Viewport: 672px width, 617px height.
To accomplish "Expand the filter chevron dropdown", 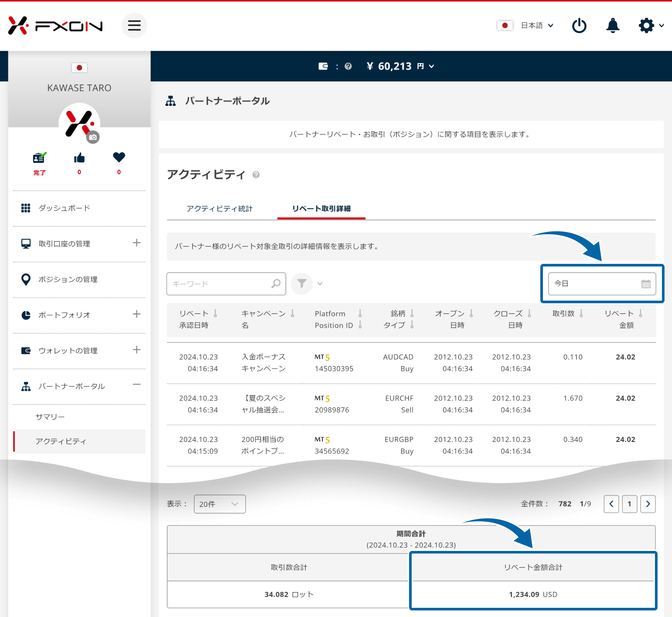I will tap(320, 284).
